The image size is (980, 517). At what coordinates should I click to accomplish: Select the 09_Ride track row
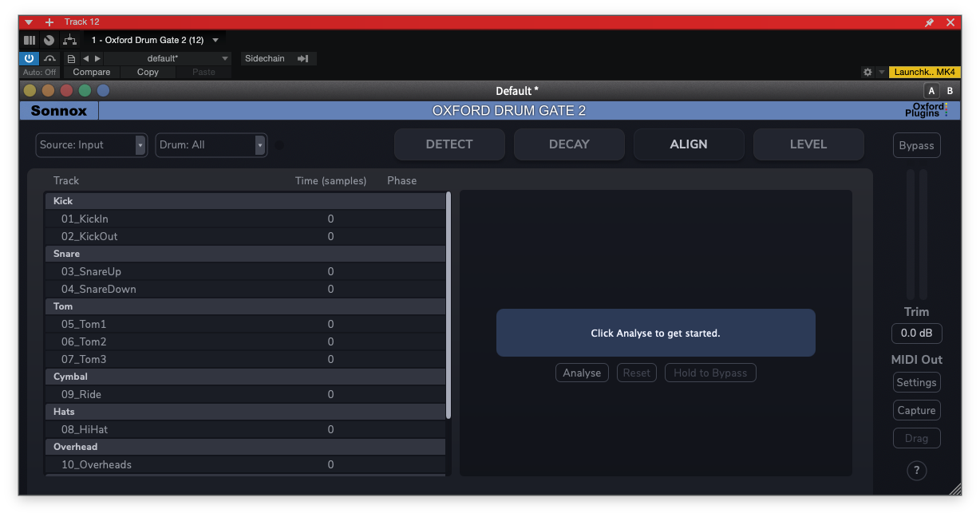click(245, 394)
